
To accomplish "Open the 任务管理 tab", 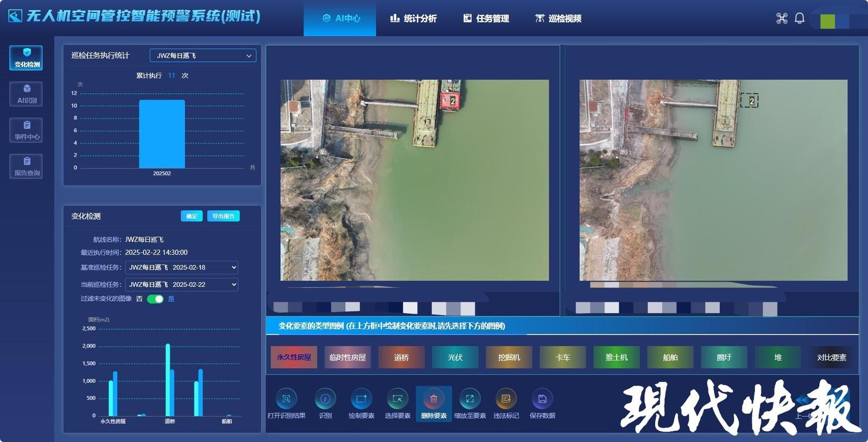I will (486, 18).
